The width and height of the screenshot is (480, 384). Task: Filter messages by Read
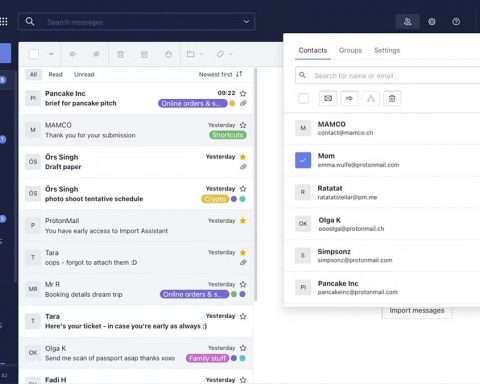pyautogui.click(x=55, y=74)
